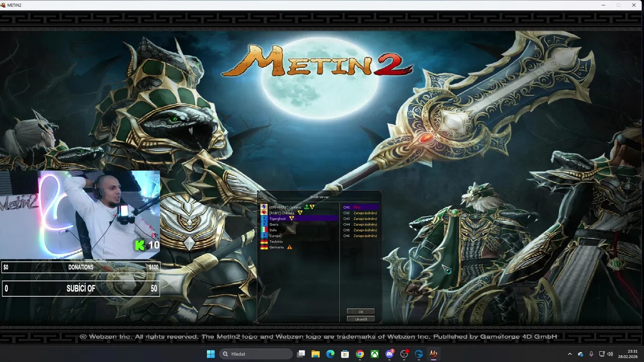Open the Xbox app from the taskbar
The width and height of the screenshot is (644, 362).
[x=374, y=354]
